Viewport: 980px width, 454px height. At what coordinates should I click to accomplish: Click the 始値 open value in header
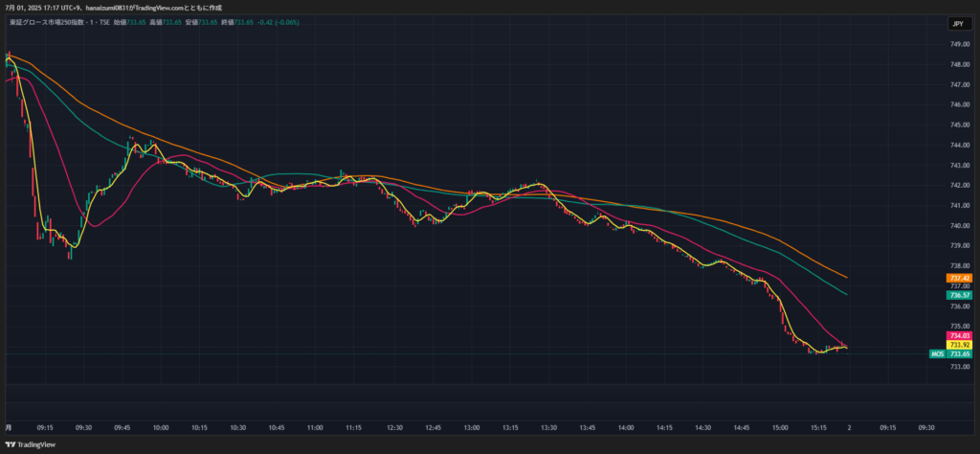point(129,23)
